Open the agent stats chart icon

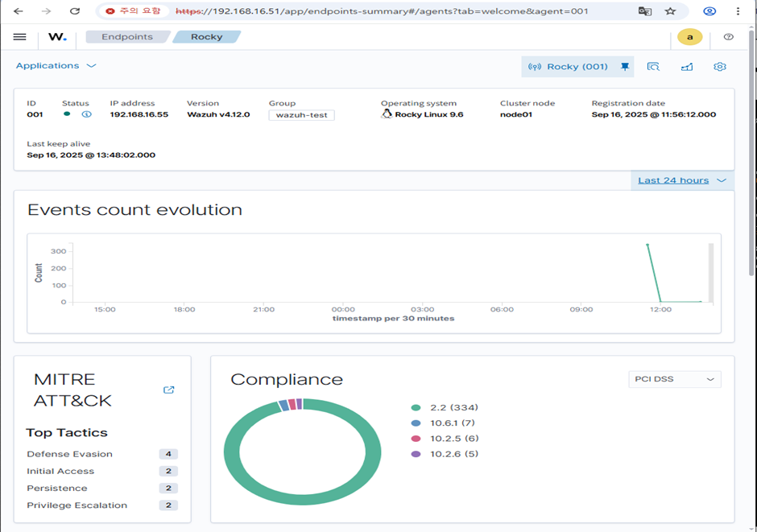click(x=686, y=67)
